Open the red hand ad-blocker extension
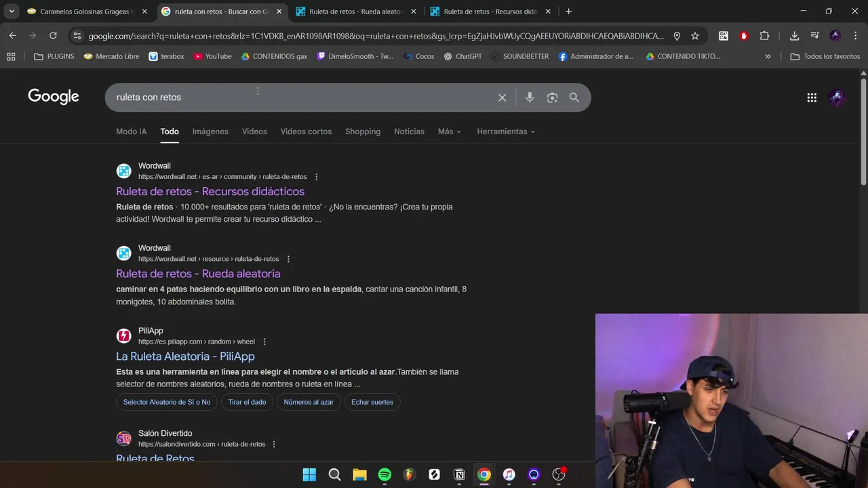The height and width of the screenshot is (488, 868). point(744,36)
